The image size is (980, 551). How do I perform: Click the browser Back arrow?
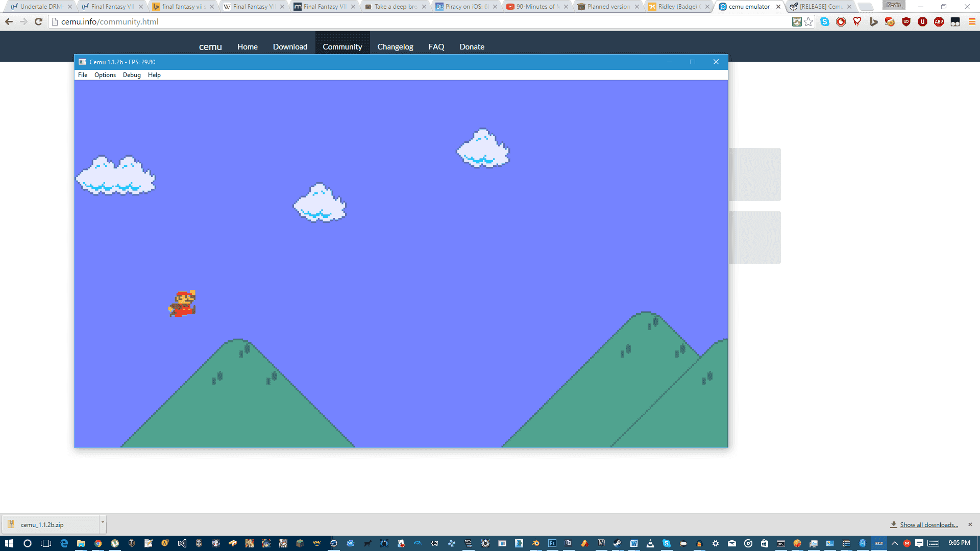pyautogui.click(x=9, y=21)
